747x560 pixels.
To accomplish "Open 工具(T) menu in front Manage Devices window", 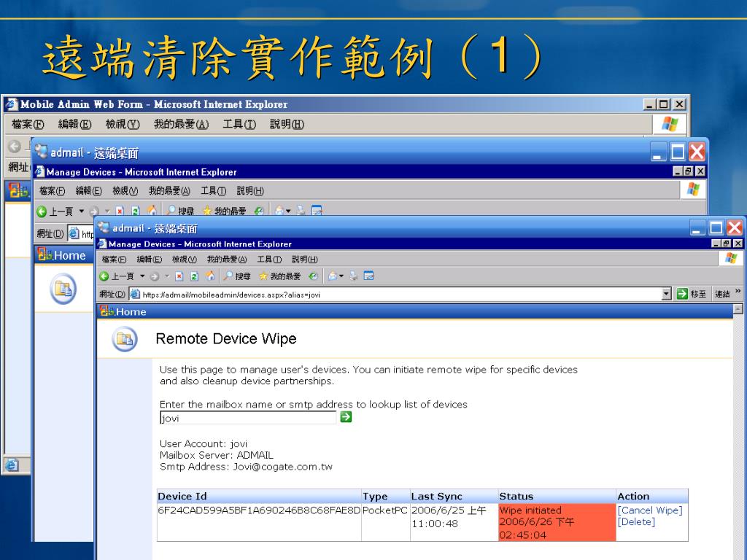I will pyautogui.click(x=269, y=260).
